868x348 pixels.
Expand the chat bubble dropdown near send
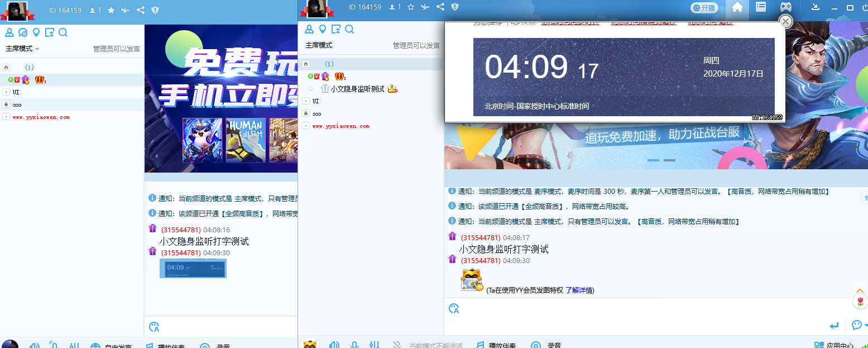coord(865,325)
